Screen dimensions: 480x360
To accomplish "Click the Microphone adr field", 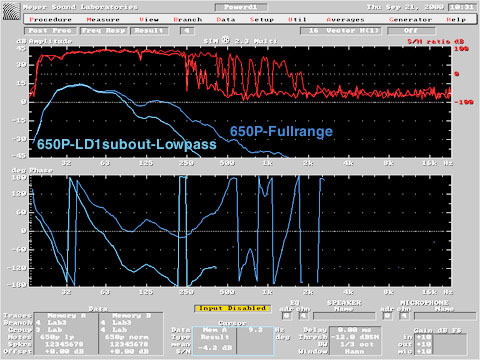I will [x=387, y=315].
